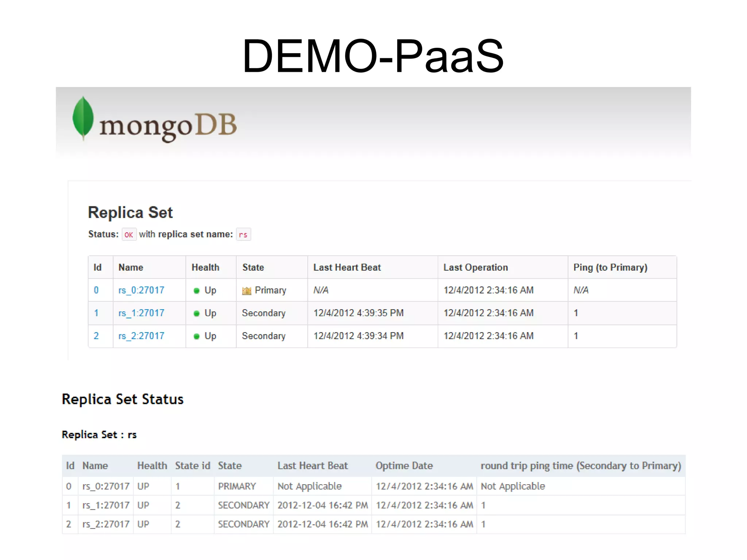Click 2012-12-04 16:42 PM for rs_1:27017
Screen dimensions: 747x560
[323, 505]
